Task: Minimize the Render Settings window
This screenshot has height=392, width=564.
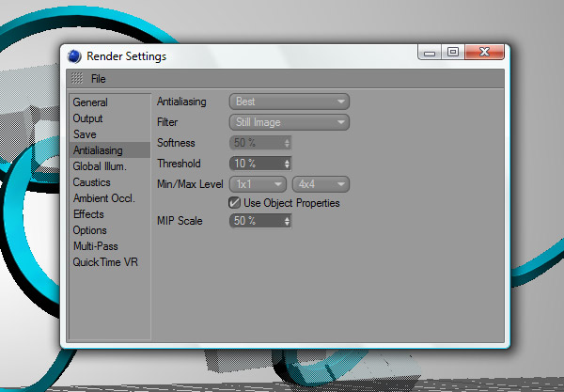Action: click(x=430, y=52)
